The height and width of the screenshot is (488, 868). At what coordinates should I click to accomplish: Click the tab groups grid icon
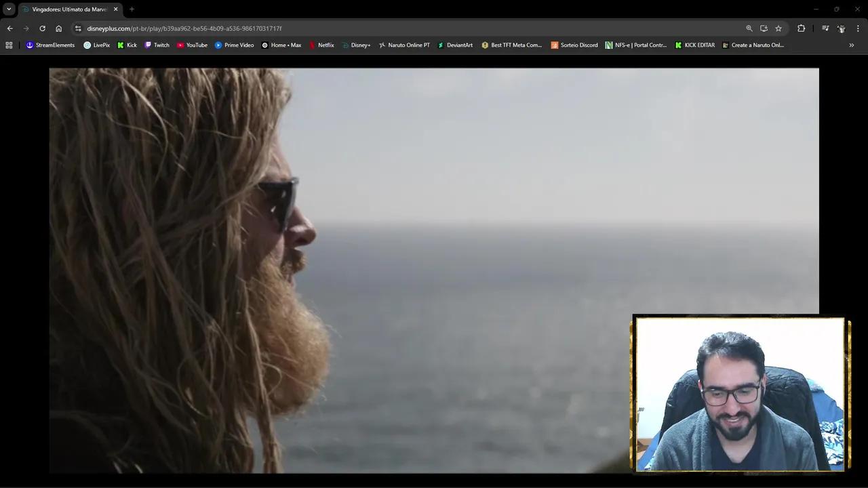pyautogui.click(x=9, y=45)
